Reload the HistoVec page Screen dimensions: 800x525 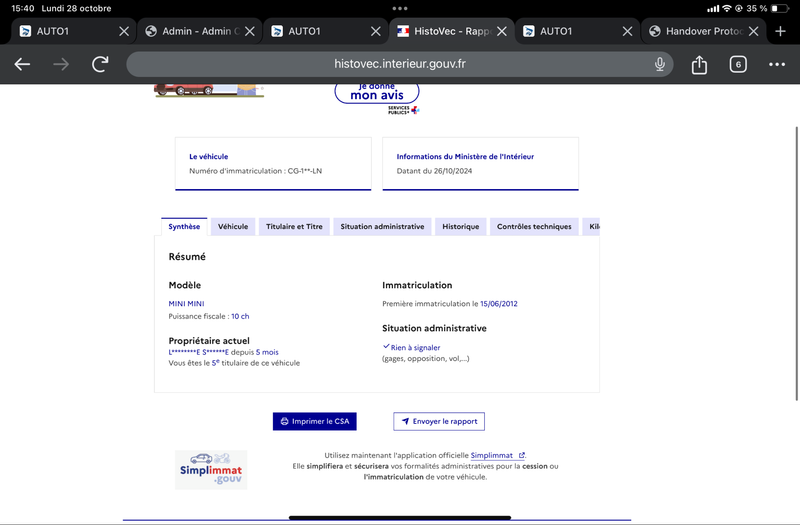pyautogui.click(x=100, y=64)
